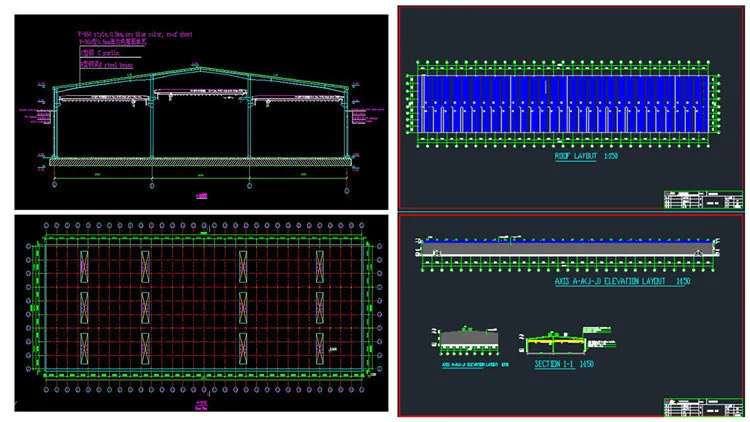Click the top-left skylight panel in roof plan
The height and width of the screenshot is (422, 750).
click(x=82, y=266)
